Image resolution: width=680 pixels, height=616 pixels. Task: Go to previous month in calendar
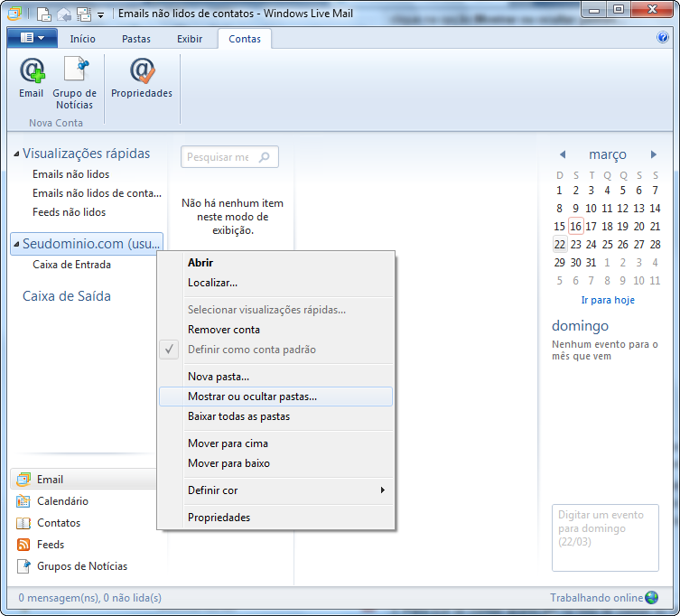(x=563, y=154)
